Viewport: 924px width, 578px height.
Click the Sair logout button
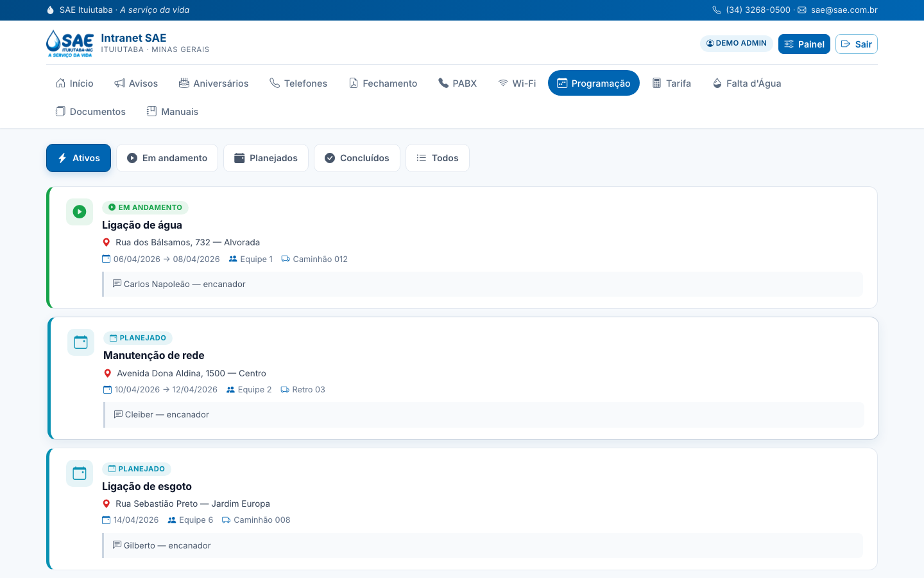tap(856, 44)
